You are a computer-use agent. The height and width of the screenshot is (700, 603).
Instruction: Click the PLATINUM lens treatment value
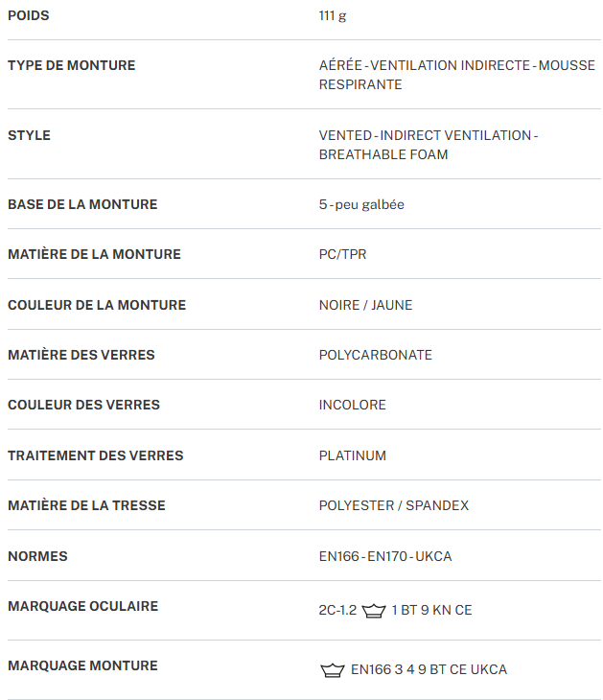pos(352,455)
